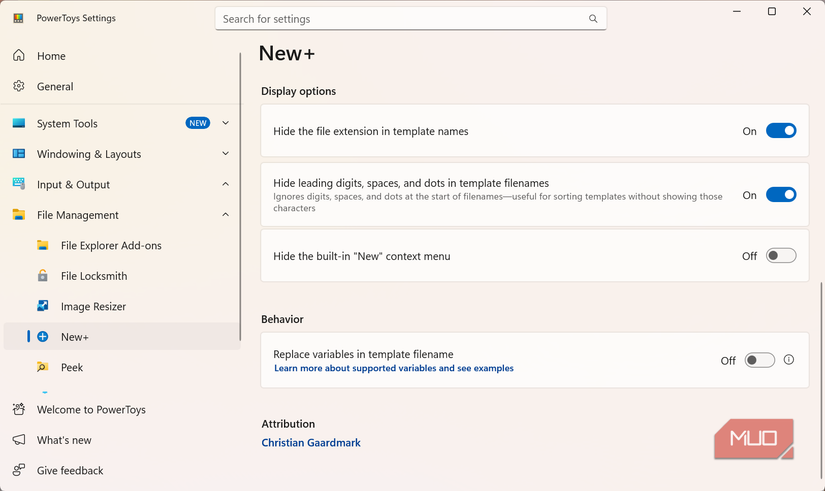Minimize the PowerToys Settings window
The image size is (825, 491).
[x=737, y=11]
